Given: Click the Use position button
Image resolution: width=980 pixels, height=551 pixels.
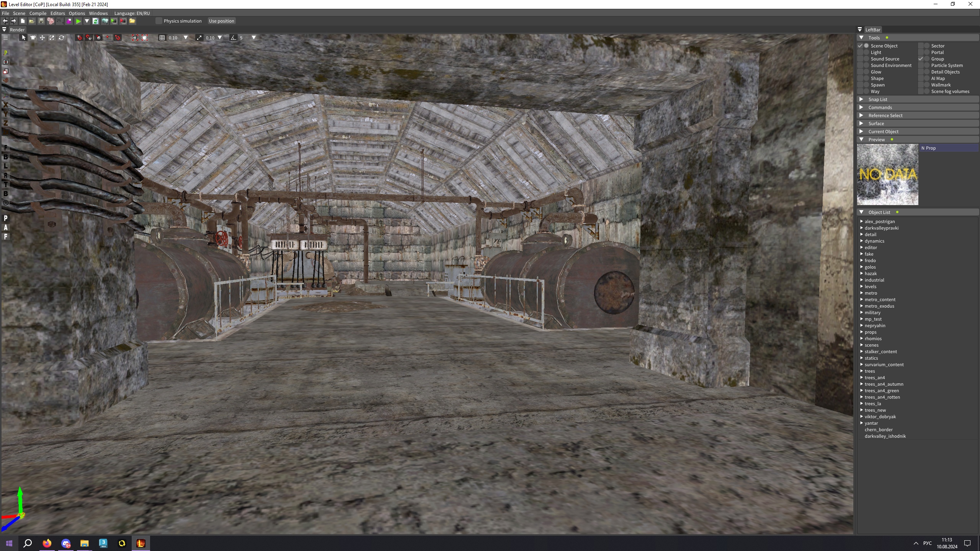Looking at the screenshot, I should point(221,21).
